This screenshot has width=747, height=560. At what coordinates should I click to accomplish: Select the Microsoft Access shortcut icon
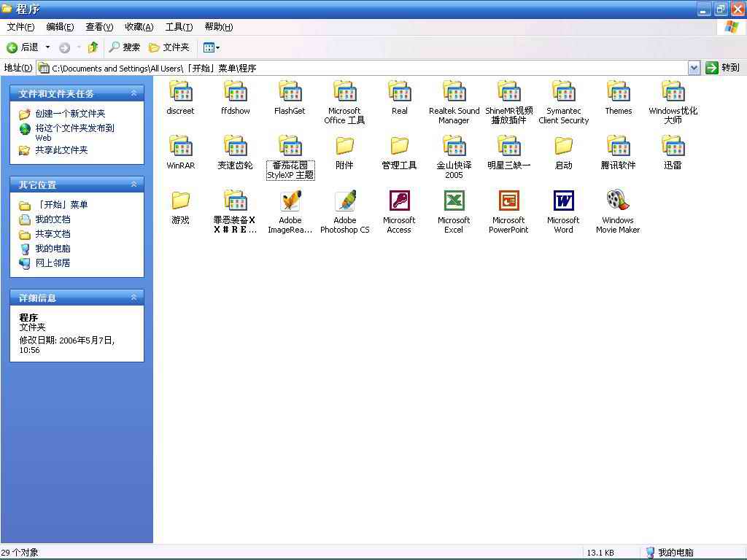[x=399, y=201]
